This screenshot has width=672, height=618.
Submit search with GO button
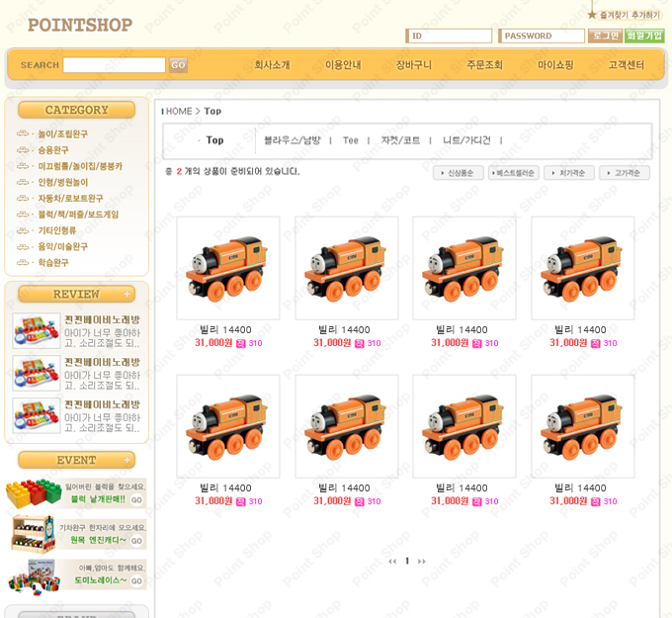click(x=178, y=65)
